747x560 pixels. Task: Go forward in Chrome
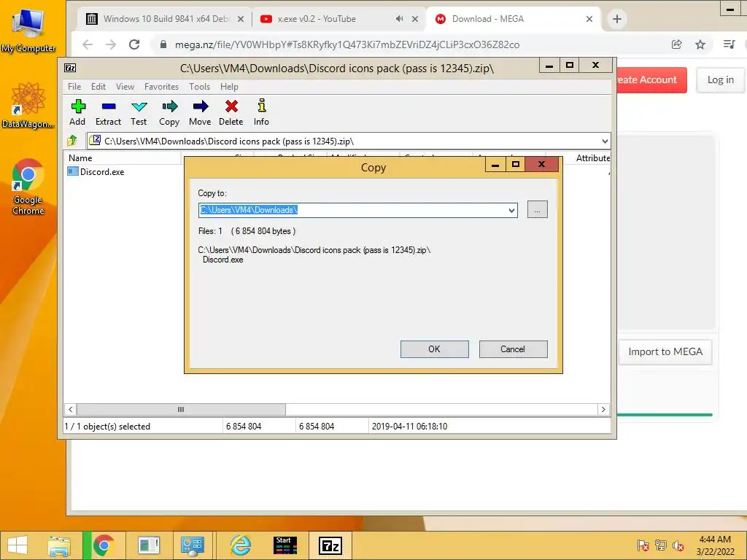[111, 44]
